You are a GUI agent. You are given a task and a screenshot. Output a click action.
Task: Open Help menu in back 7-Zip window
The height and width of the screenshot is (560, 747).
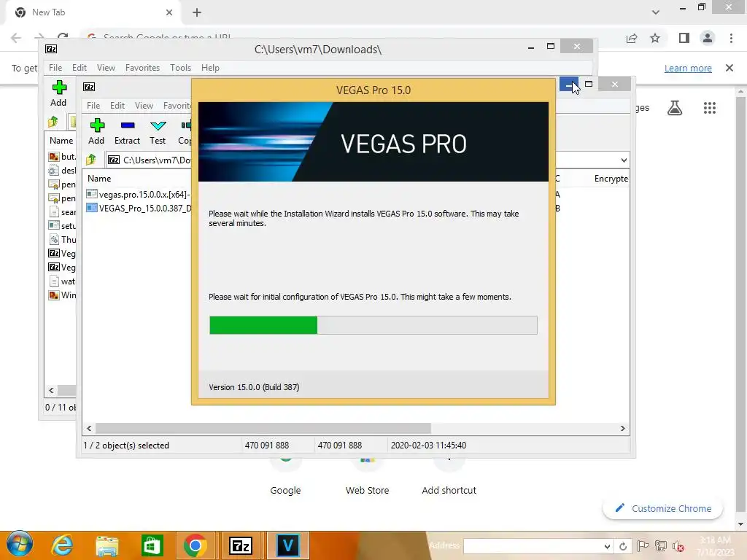click(210, 68)
